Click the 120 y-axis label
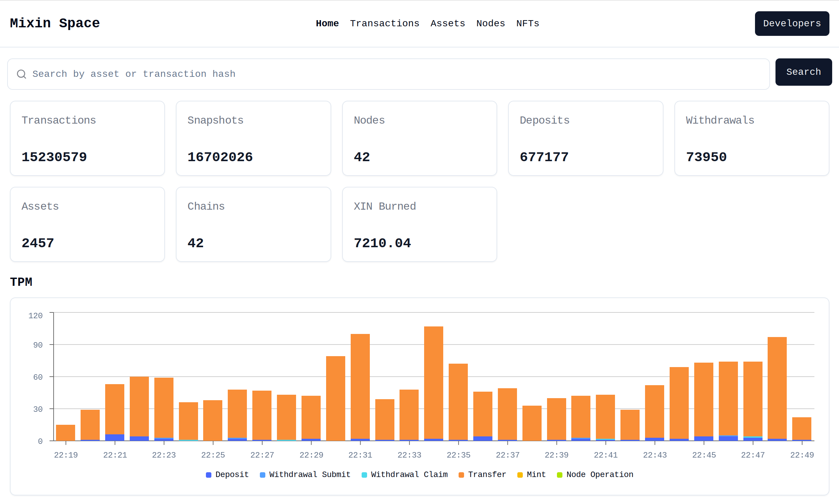 click(x=36, y=316)
